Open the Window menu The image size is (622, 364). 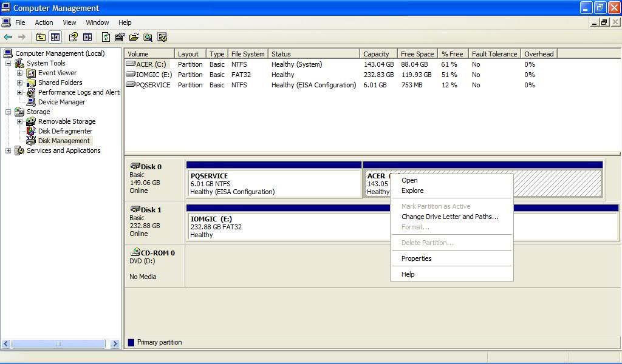coord(97,22)
